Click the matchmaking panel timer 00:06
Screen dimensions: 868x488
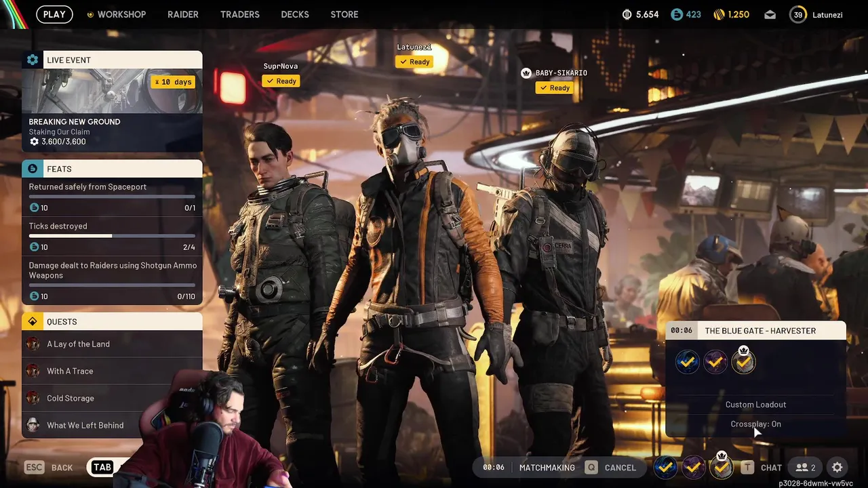(682, 331)
